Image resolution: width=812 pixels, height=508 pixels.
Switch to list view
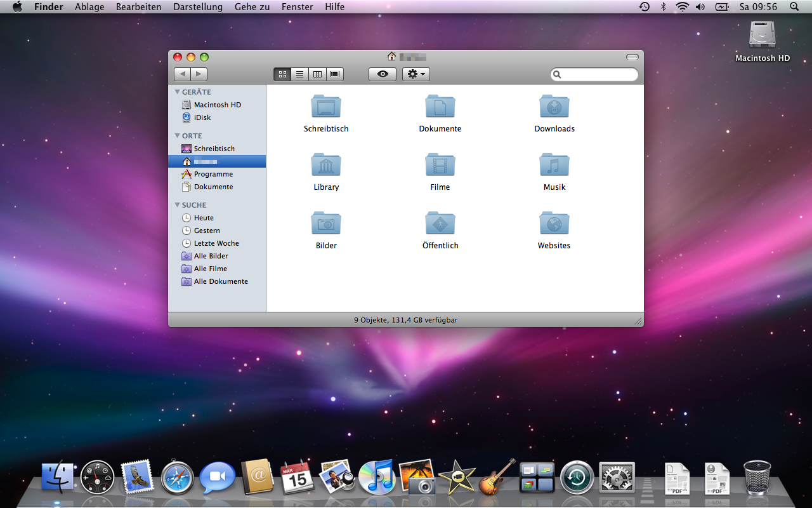(x=299, y=74)
